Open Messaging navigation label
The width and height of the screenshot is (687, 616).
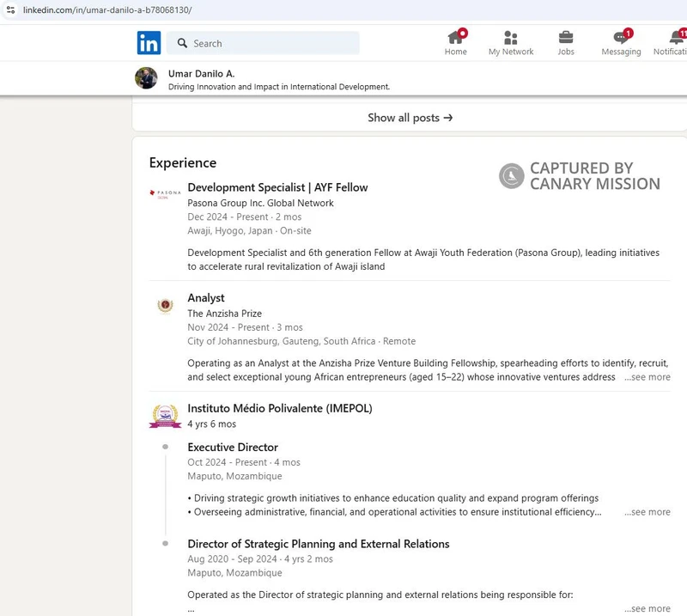click(x=621, y=52)
